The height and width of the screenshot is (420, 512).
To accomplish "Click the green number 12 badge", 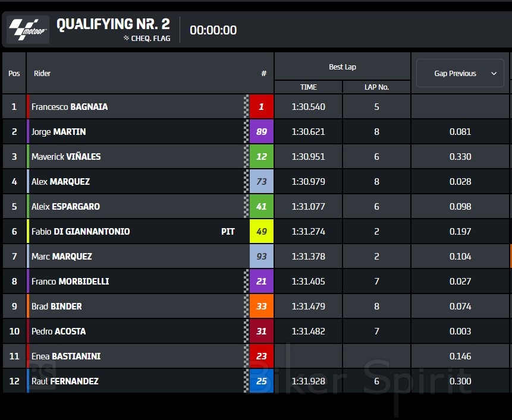I will click(x=261, y=157).
